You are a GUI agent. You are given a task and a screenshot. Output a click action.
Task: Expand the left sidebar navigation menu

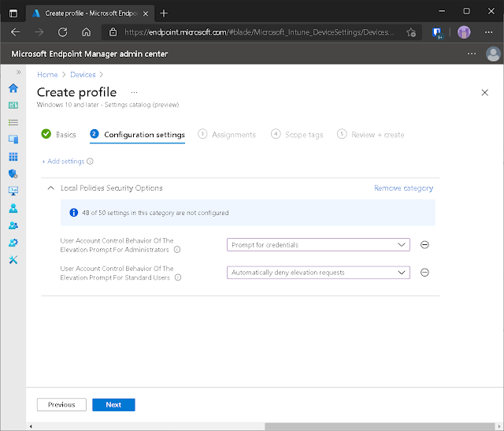pos(19,72)
